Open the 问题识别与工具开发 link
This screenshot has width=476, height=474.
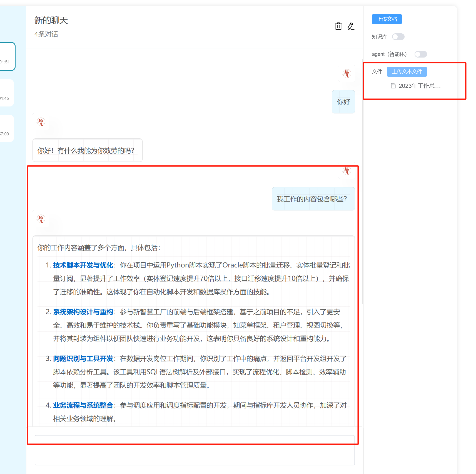[83, 359]
